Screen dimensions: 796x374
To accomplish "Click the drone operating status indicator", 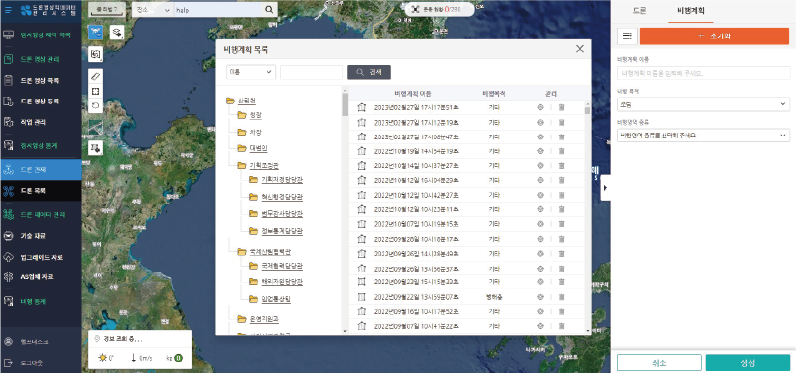I will [440, 10].
